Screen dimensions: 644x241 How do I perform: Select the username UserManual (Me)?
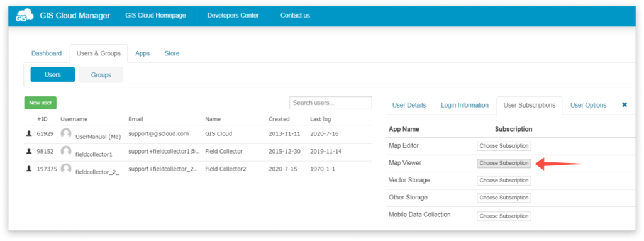(x=97, y=137)
